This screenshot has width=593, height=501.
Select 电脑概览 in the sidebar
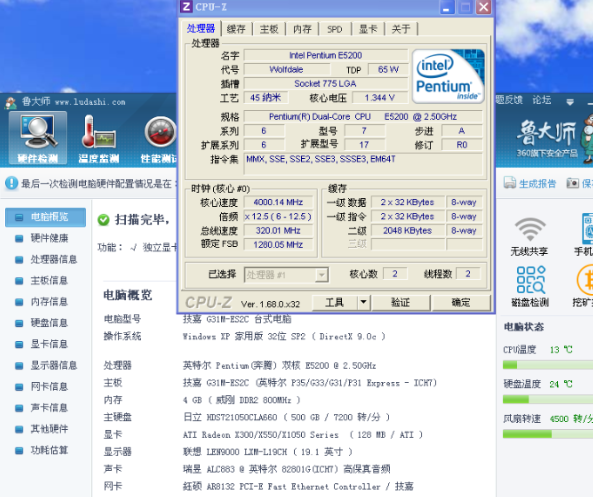pos(45,217)
